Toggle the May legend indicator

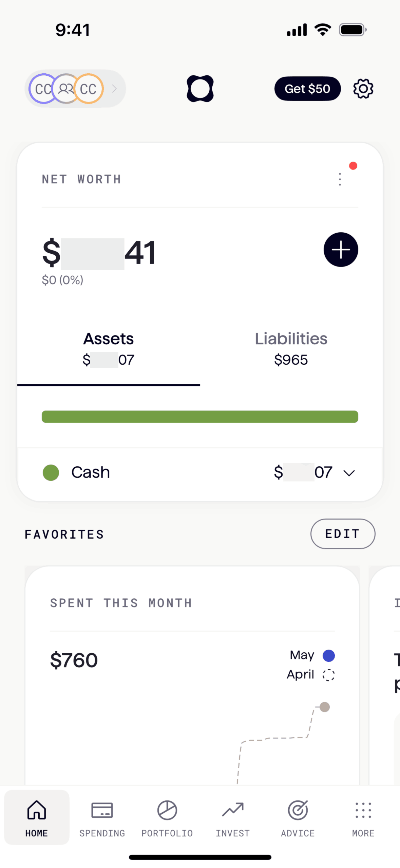coord(328,656)
